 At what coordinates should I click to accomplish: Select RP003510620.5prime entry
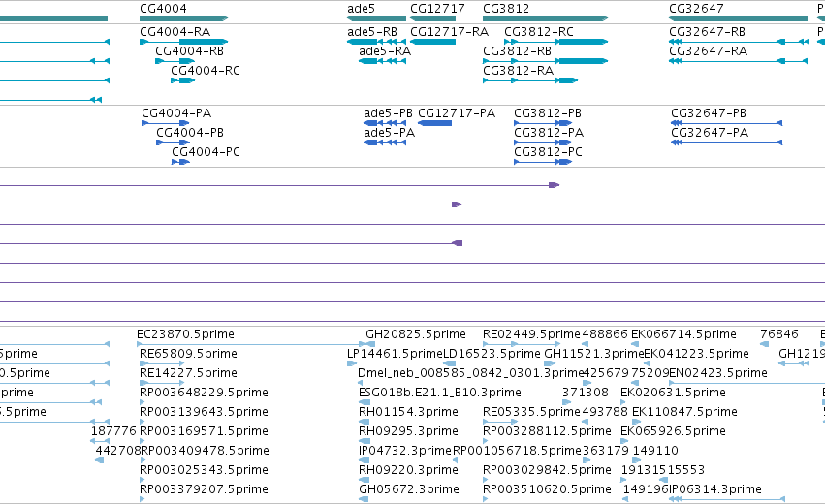(547, 489)
